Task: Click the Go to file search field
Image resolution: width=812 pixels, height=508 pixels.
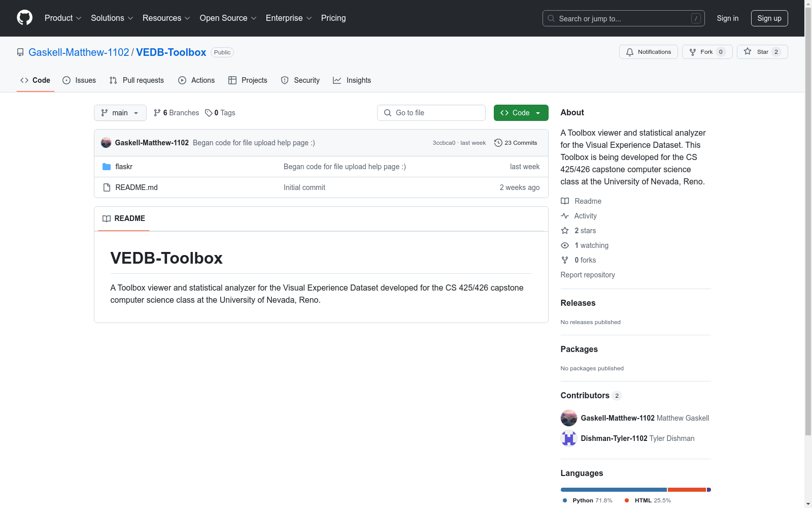Action: pyautogui.click(x=431, y=113)
